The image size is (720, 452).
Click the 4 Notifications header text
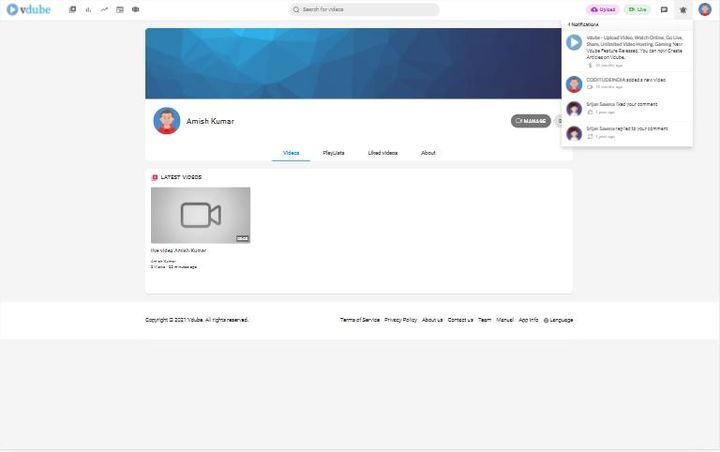[x=583, y=24]
